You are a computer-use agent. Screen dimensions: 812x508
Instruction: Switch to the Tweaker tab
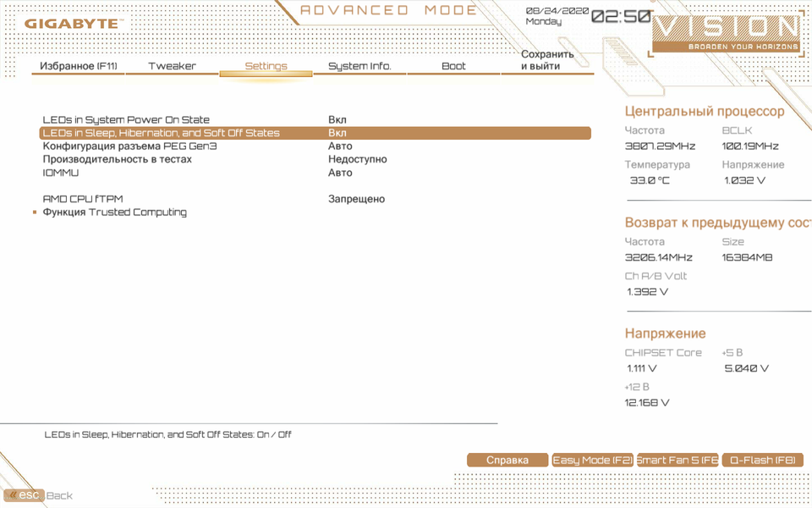172,66
